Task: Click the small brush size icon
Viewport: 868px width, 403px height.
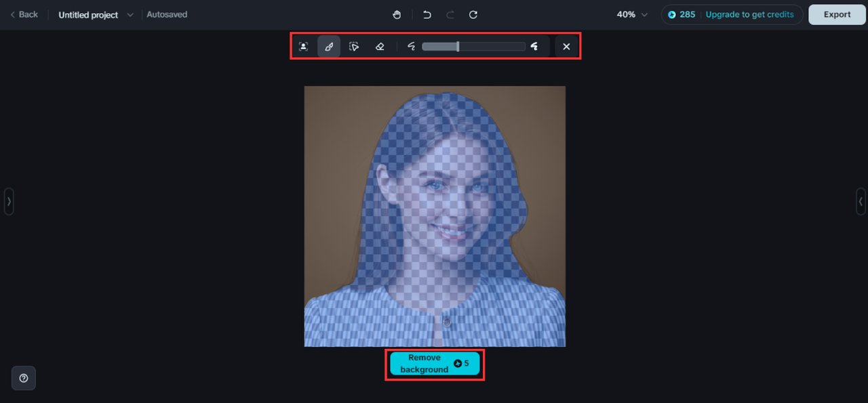Action: pyautogui.click(x=411, y=47)
